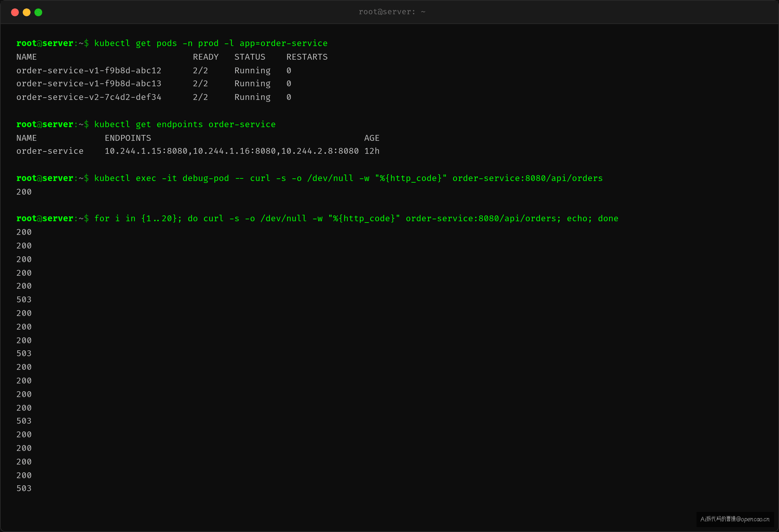The image size is (779, 532).
Task: Click the first 200 response of the loop
Action: pos(24,233)
